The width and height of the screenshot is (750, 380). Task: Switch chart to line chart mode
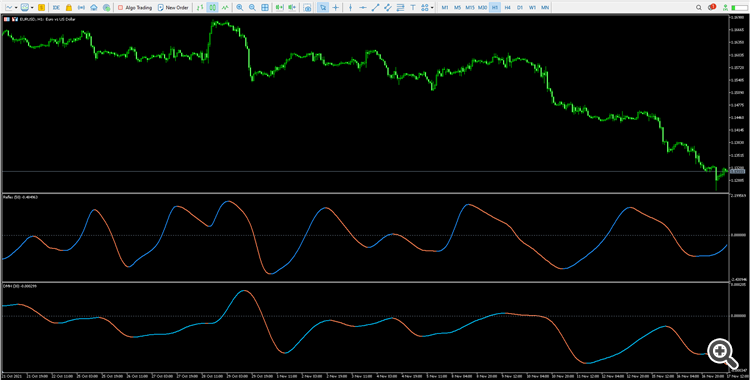pos(225,8)
